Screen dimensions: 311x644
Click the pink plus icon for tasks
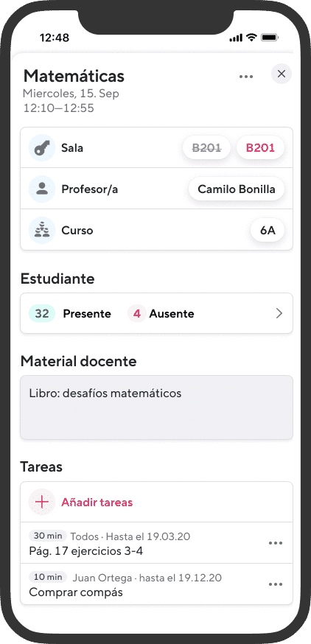click(x=41, y=502)
